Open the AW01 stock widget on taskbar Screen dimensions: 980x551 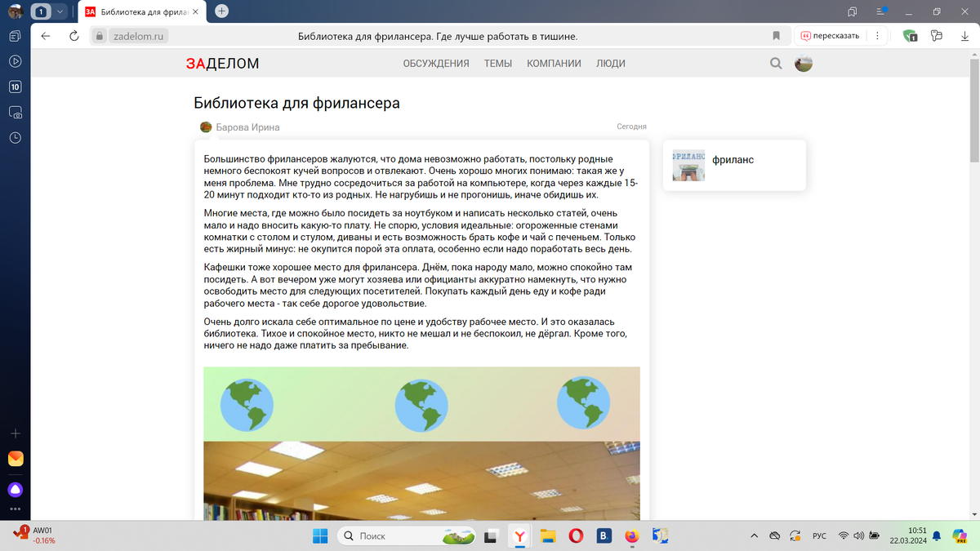tap(33, 535)
